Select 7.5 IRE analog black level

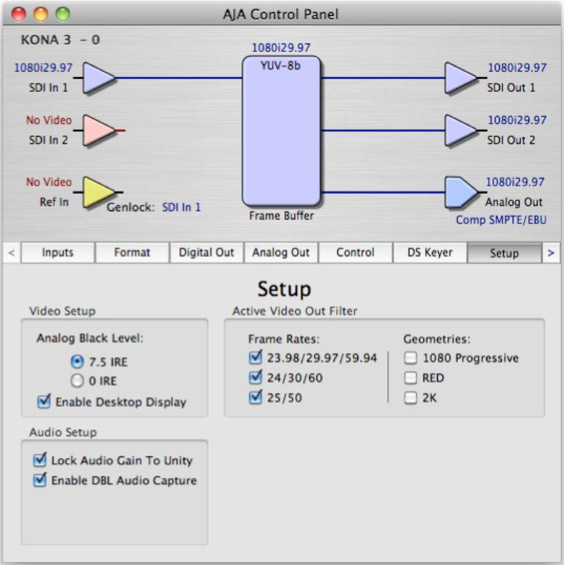[x=77, y=361]
